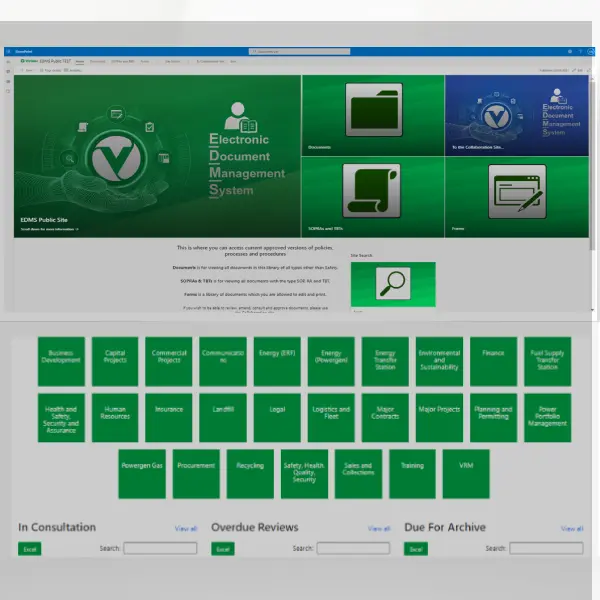This screenshot has width=600, height=600.
Task: Click the Training category tile
Action: click(x=412, y=473)
